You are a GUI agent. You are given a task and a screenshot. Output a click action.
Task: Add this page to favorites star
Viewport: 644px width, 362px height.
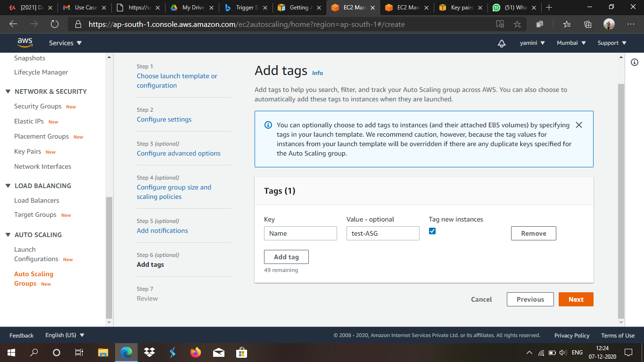517,24
